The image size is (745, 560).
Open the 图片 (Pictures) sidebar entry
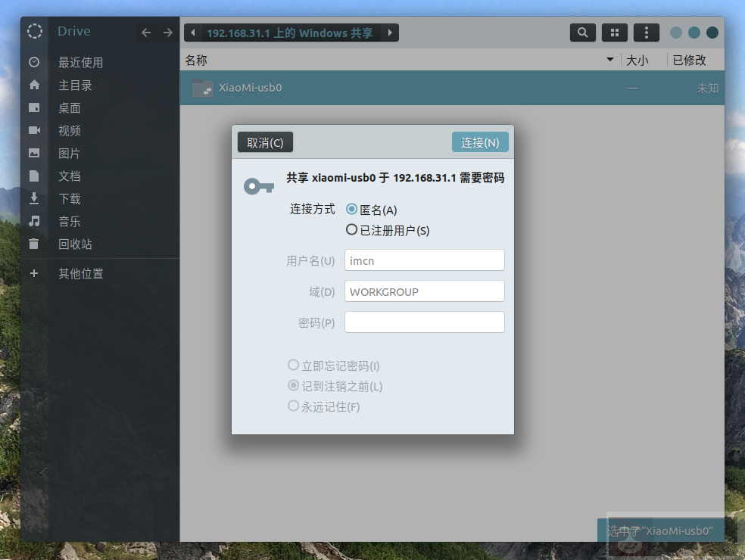(x=69, y=153)
